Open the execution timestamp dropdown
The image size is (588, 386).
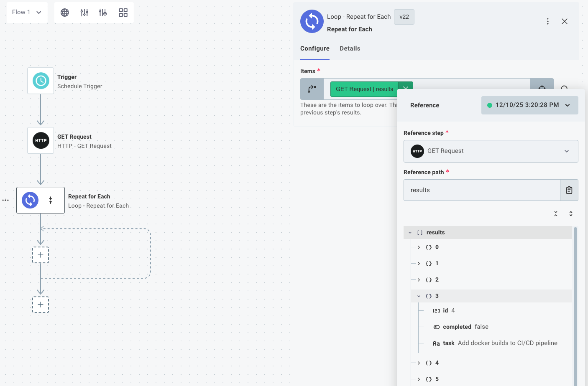click(529, 105)
